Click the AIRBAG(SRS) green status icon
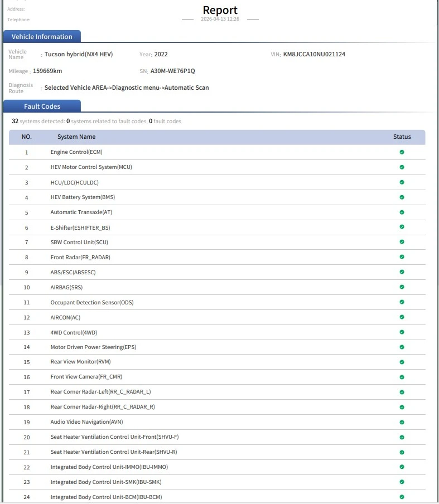The image size is (439, 504). (402, 287)
